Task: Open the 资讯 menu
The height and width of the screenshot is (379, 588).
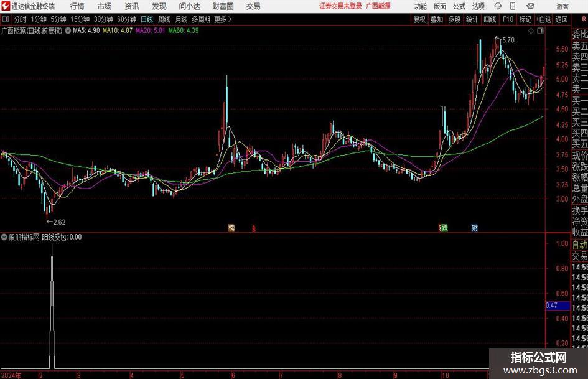Action: (132, 6)
